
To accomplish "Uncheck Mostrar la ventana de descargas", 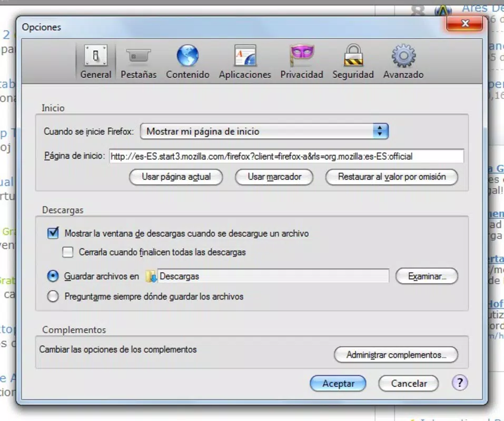I will [53, 233].
